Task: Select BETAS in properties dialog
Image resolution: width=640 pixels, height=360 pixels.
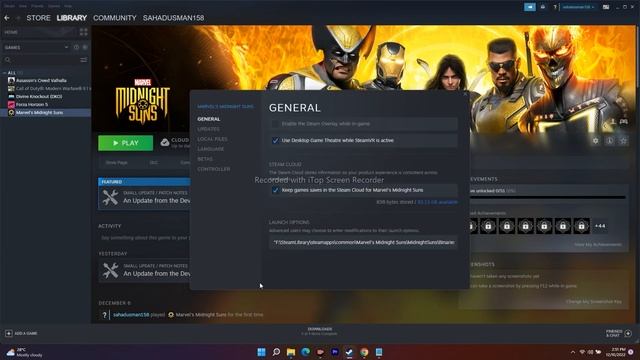Action: [205, 159]
